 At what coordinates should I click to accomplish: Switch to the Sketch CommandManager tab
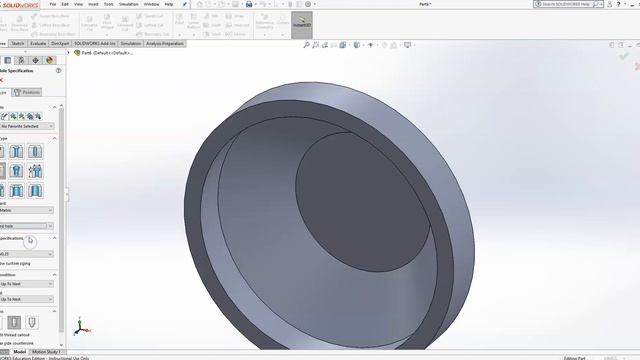point(18,43)
